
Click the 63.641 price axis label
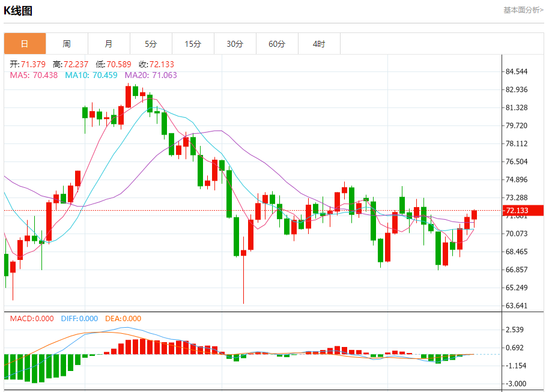tap(517, 306)
